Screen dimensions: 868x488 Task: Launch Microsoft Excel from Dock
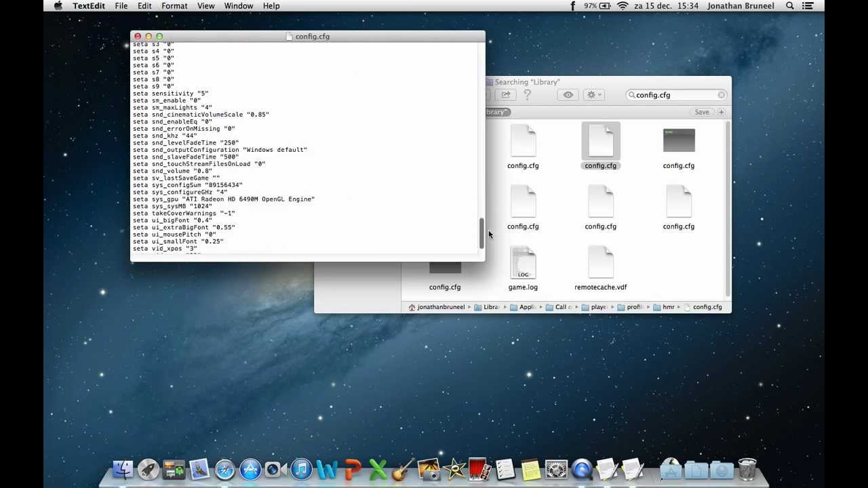coord(378,469)
